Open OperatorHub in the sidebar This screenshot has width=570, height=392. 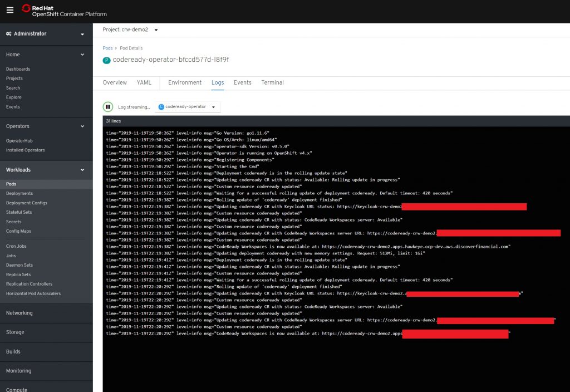19,141
